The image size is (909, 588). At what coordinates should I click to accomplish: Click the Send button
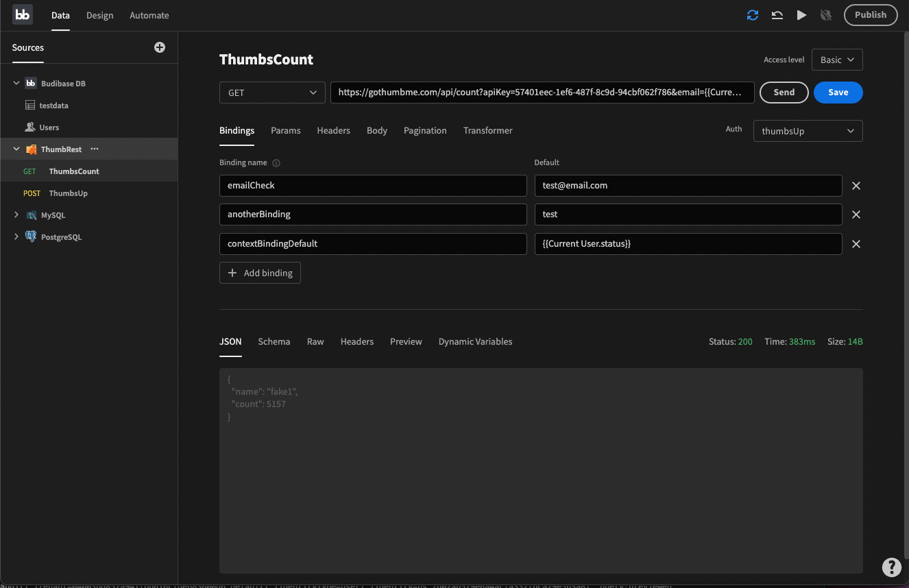tap(784, 92)
